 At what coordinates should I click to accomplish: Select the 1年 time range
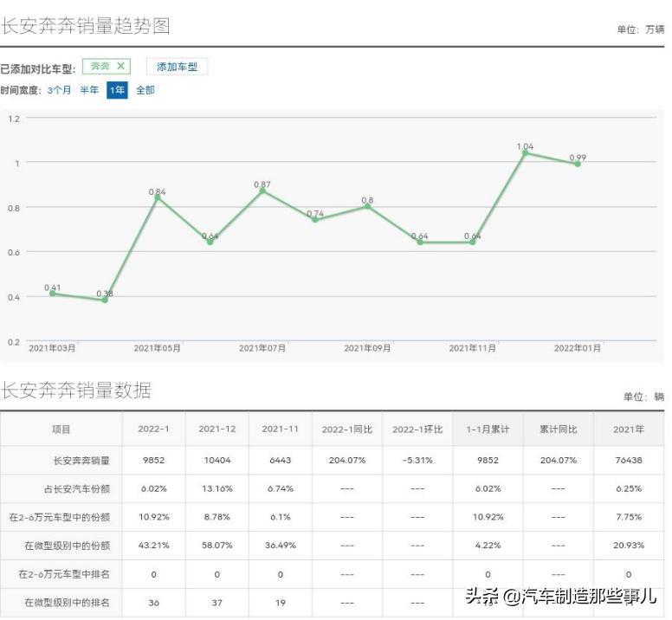(118, 90)
